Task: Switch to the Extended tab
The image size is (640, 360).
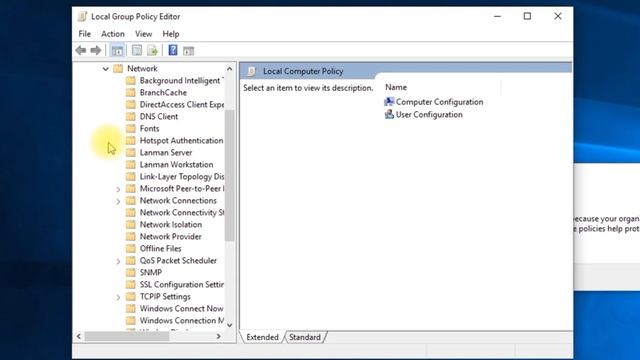Action: pyautogui.click(x=262, y=337)
